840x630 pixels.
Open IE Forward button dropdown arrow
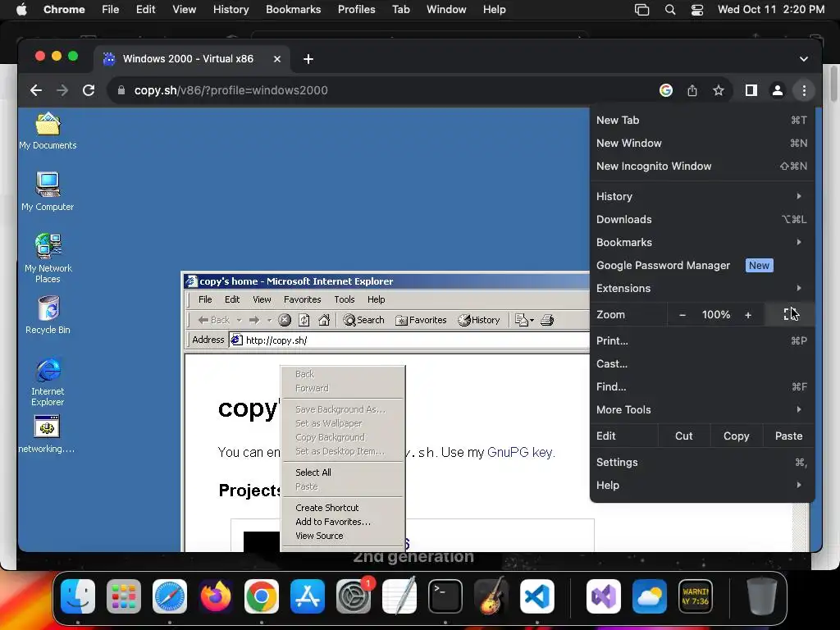pos(269,321)
